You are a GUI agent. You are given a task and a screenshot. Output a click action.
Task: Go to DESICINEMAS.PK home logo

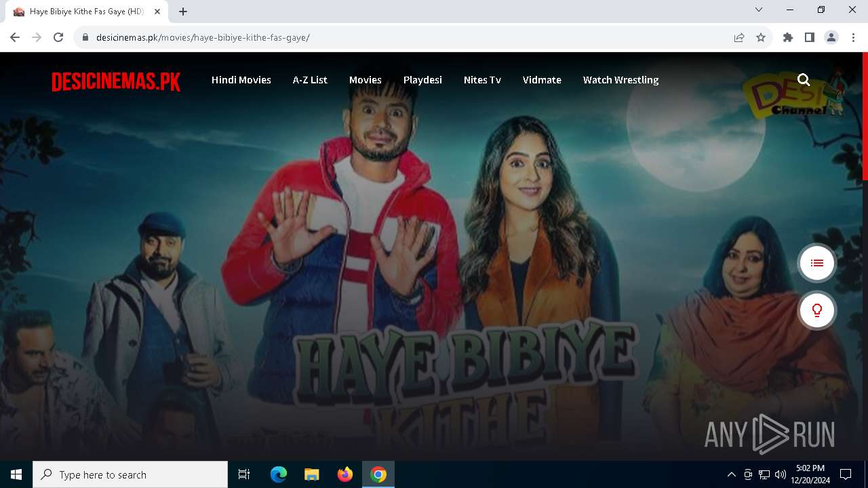tap(116, 82)
